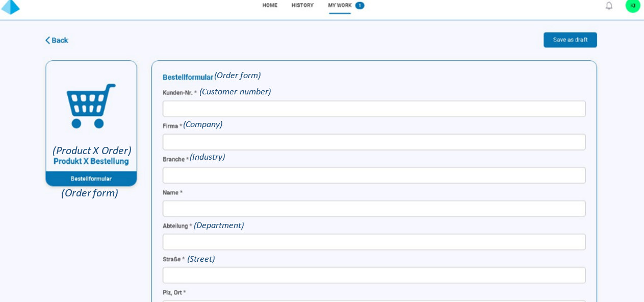Click the Branche input field
Image resolution: width=644 pixels, height=302 pixels.
(x=374, y=175)
